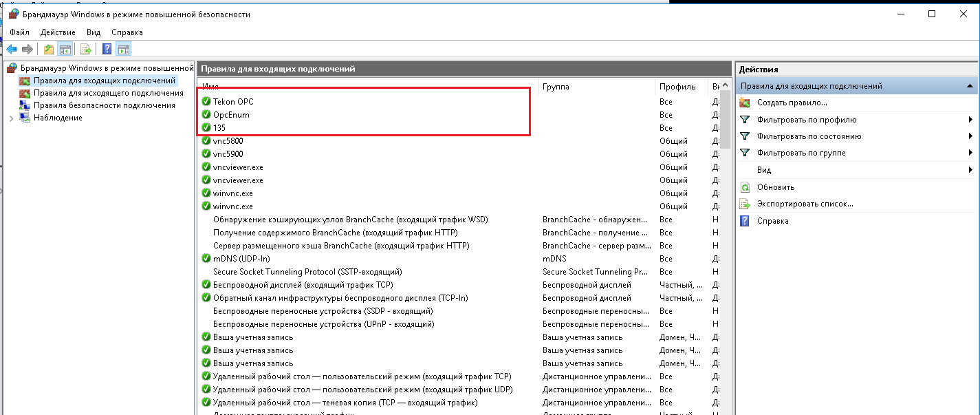
Task: Click the blue Help question mark icon
Action: point(107,49)
